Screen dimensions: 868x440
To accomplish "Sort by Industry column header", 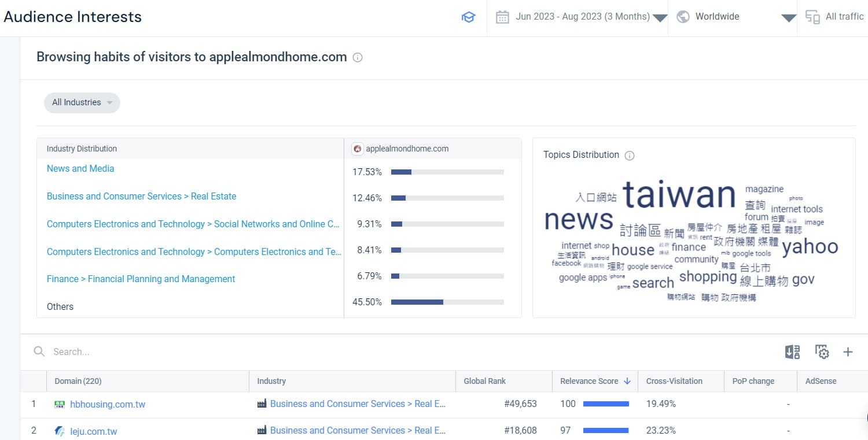I will click(271, 381).
